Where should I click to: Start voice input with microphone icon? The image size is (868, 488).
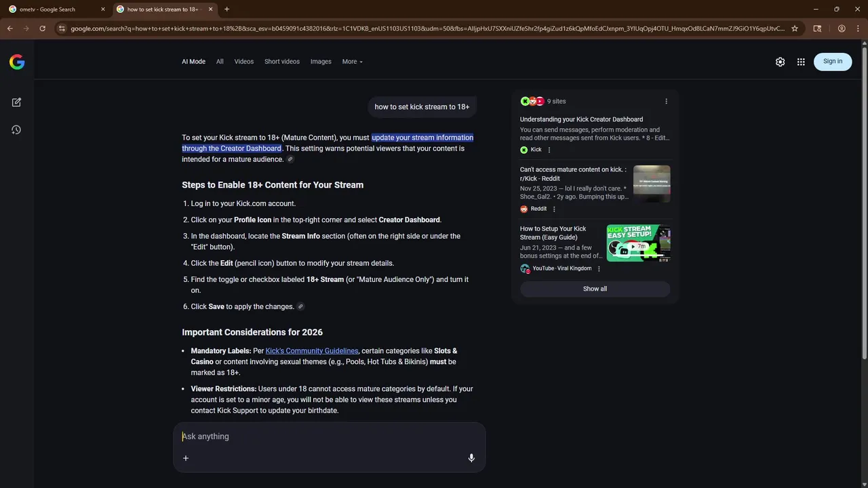[471, 458]
